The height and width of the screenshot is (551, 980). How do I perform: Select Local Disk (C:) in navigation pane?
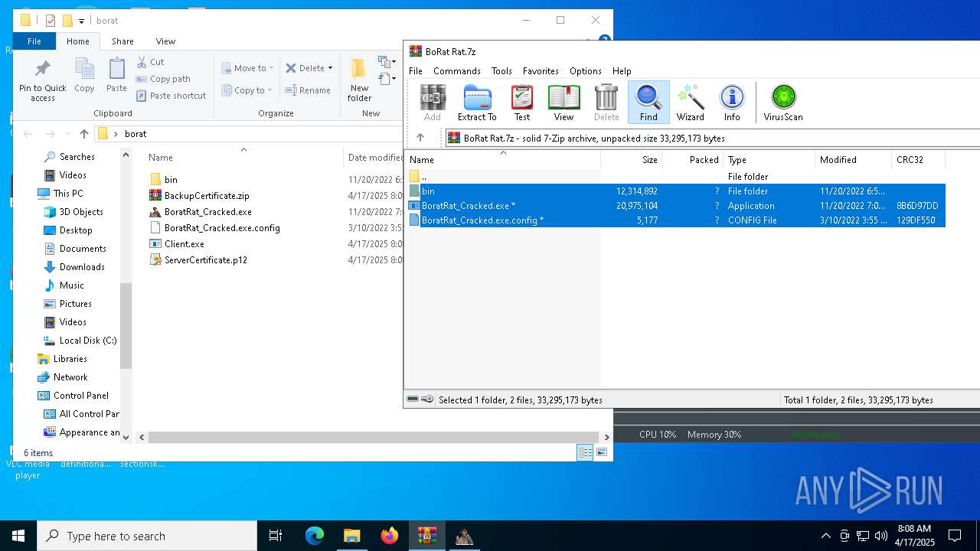coord(87,341)
